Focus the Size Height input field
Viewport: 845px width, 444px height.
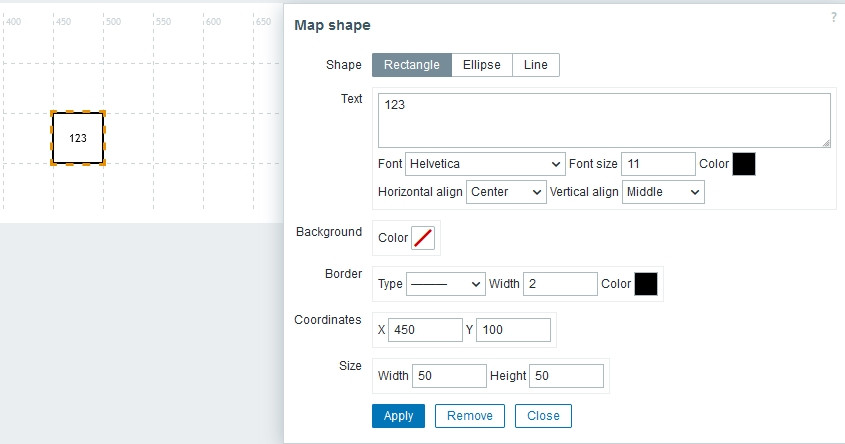566,376
